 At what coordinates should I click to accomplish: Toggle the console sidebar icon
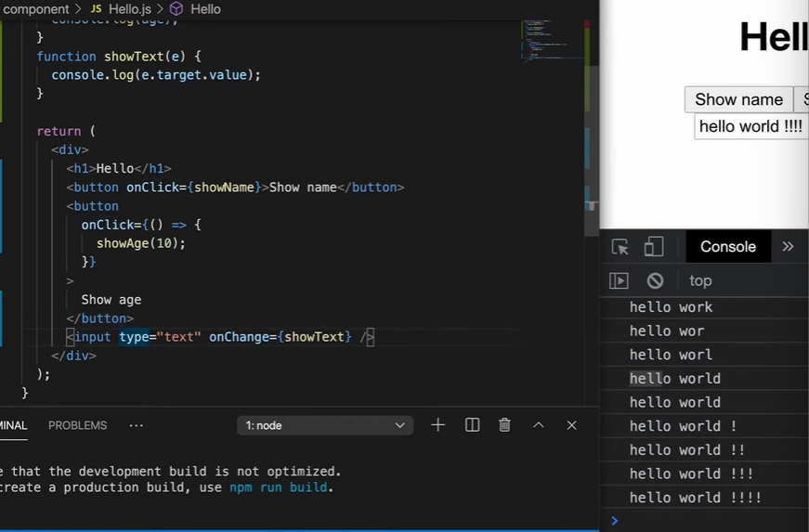pos(619,281)
